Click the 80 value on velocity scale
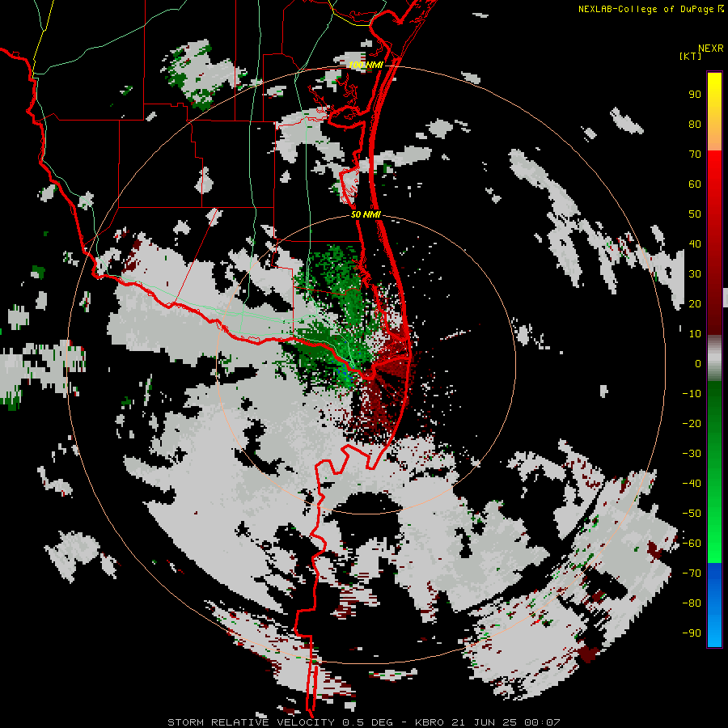 point(695,125)
